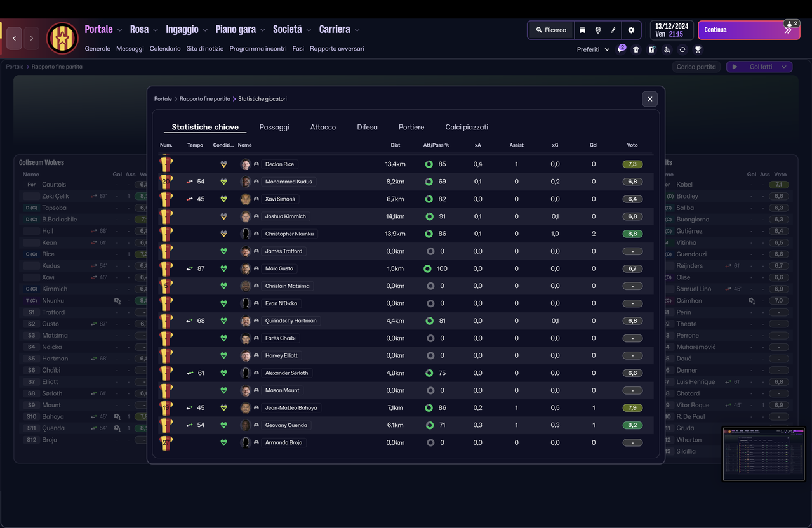Screen dimensions: 812x528
Task: Open the Messaggi submenu link
Action: (x=130, y=48)
